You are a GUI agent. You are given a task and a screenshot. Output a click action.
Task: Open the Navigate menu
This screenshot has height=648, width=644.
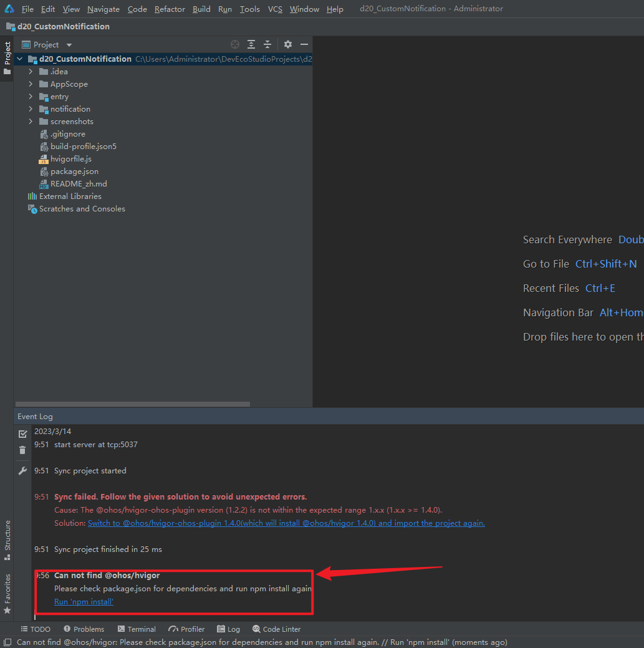[x=103, y=9]
